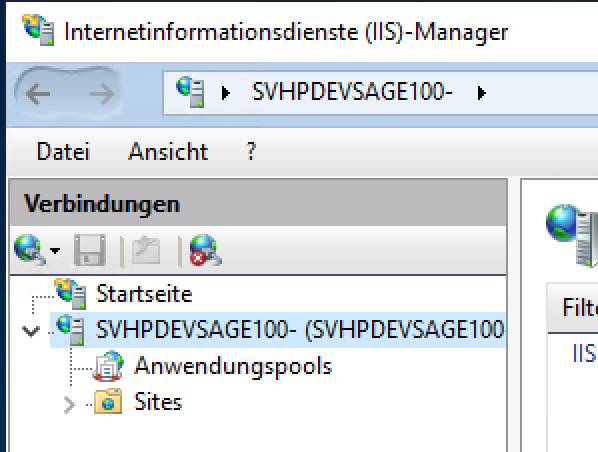Screen dimensions: 598x452
Task: Click the up one level folder icon
Action: pos(146,250)
